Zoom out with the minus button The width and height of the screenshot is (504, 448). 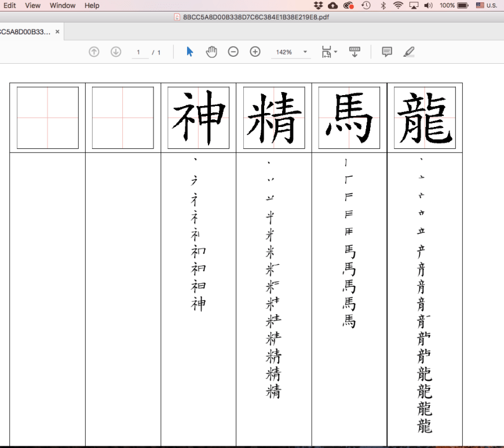(x=233, y=52)
